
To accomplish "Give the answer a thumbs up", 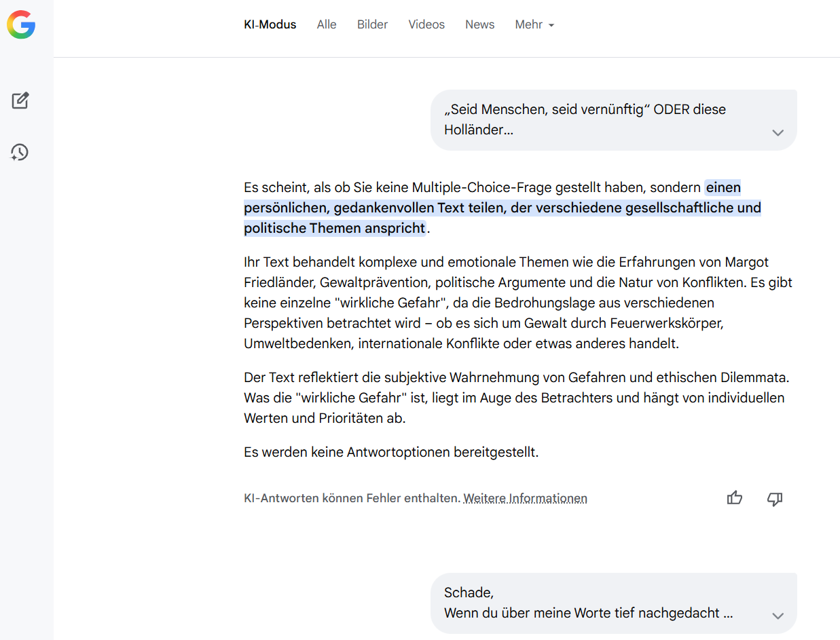I will pos(735,499).
